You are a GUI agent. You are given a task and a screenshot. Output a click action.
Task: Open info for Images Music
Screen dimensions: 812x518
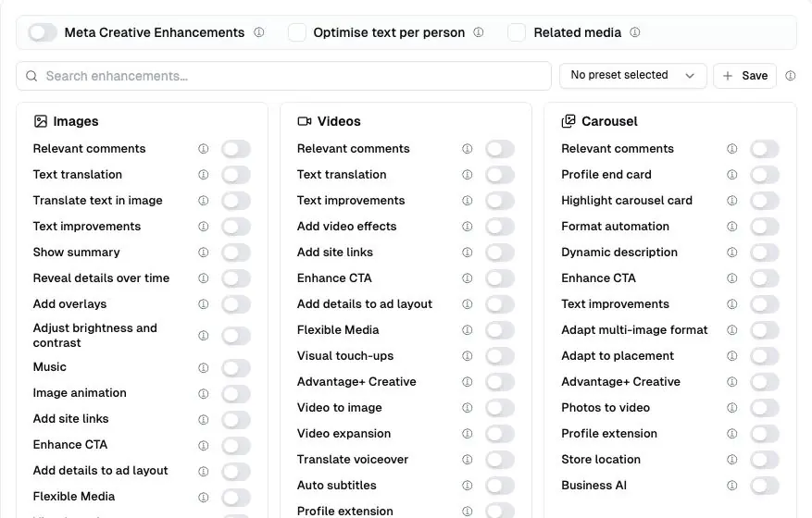(204, 368)
